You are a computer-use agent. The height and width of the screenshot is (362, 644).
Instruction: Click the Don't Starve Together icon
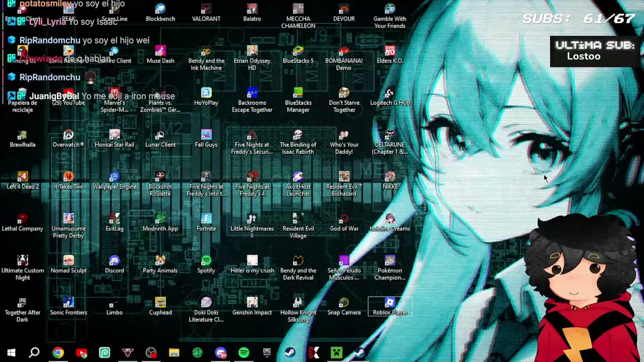tap(344, 100)
